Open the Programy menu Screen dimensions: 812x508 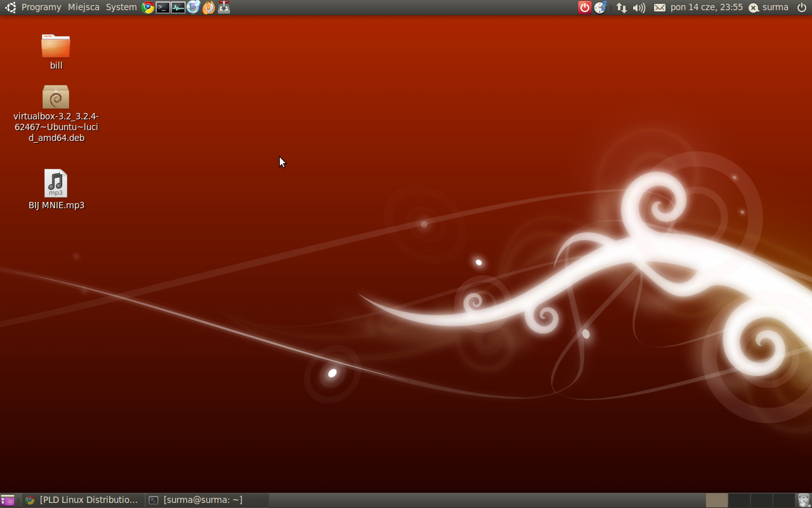pos(41,8)
